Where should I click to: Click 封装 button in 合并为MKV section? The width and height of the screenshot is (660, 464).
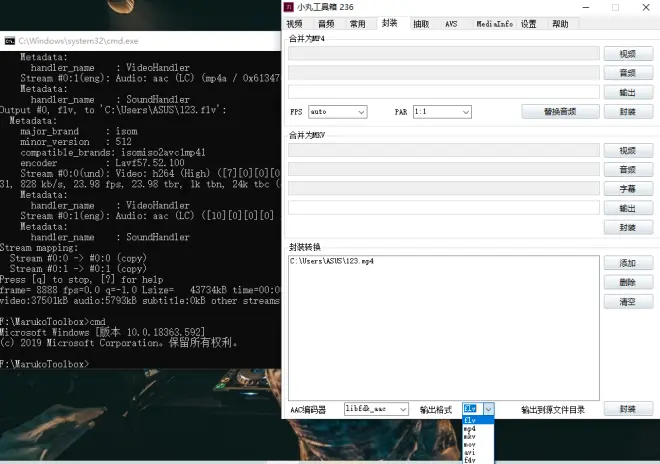(628, 228)
